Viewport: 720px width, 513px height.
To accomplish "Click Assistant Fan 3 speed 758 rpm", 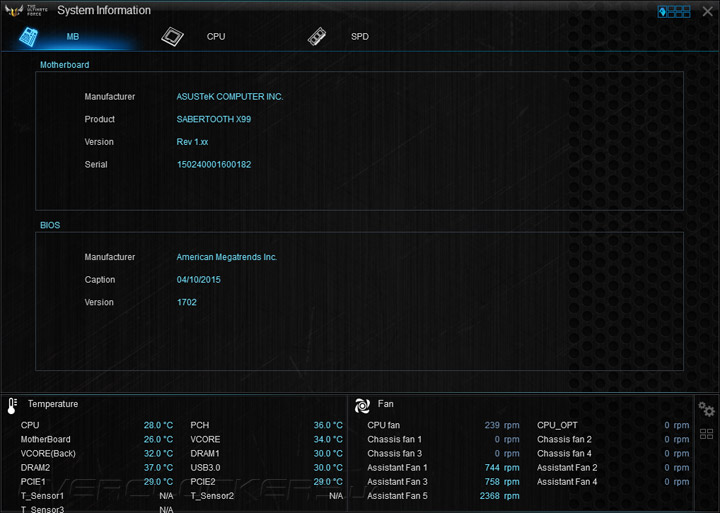I will (x=501, y=482).
